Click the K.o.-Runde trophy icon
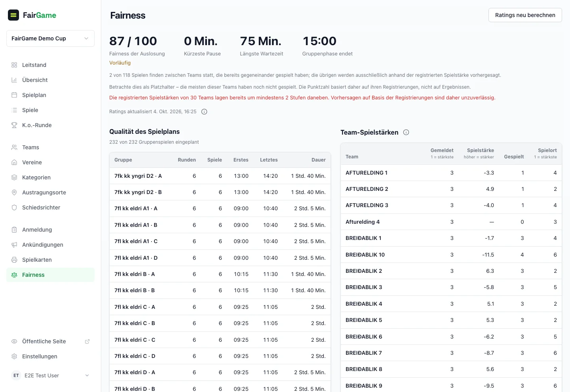The height and width of the screenshot is (392, 570). point(14,125)
